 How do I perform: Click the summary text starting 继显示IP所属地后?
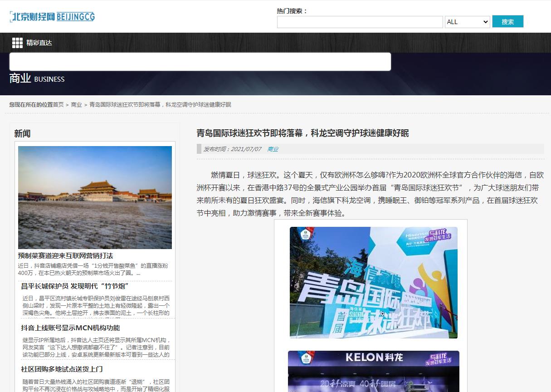point(96,348)
